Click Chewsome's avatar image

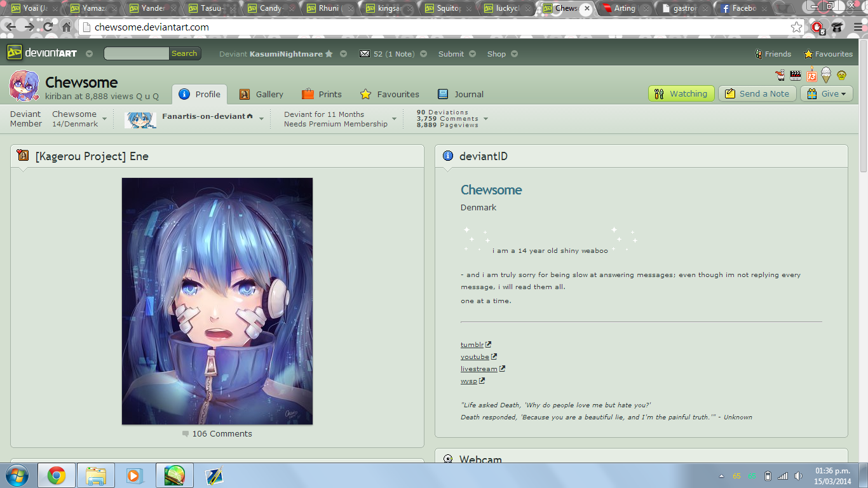click(x=25, y=86)
